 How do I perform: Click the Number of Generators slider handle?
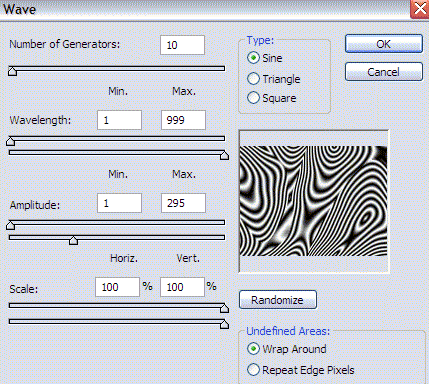pos(12,71)
